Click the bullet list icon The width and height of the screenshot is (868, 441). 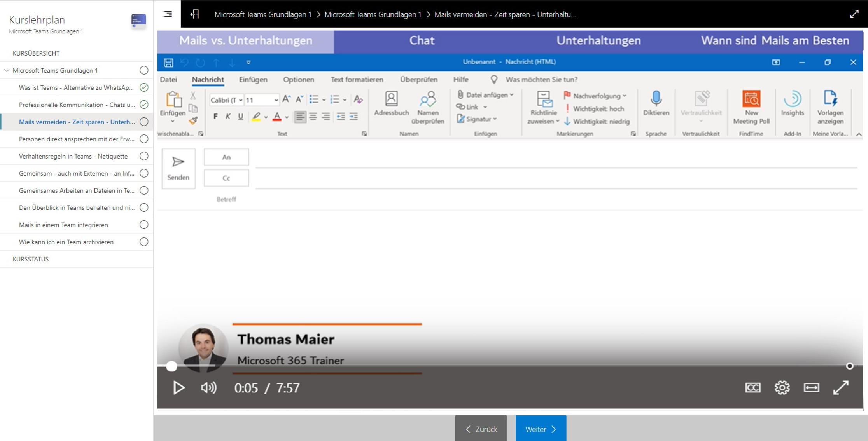tap(314, 99)
